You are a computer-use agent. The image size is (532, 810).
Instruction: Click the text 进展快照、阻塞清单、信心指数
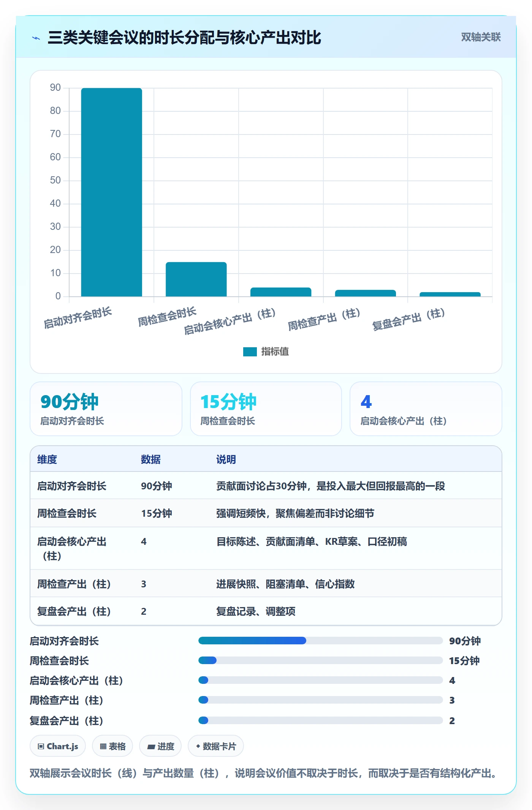[x=285, y=584]
